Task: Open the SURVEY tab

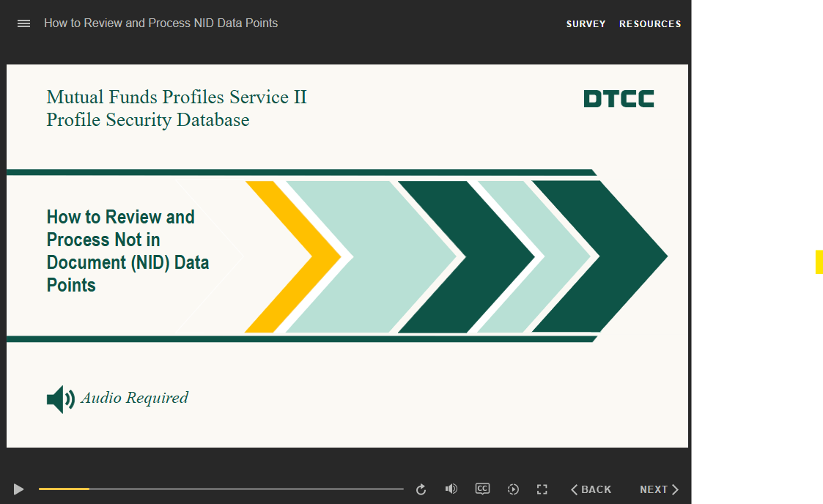Action: click(x=586, y=24)
